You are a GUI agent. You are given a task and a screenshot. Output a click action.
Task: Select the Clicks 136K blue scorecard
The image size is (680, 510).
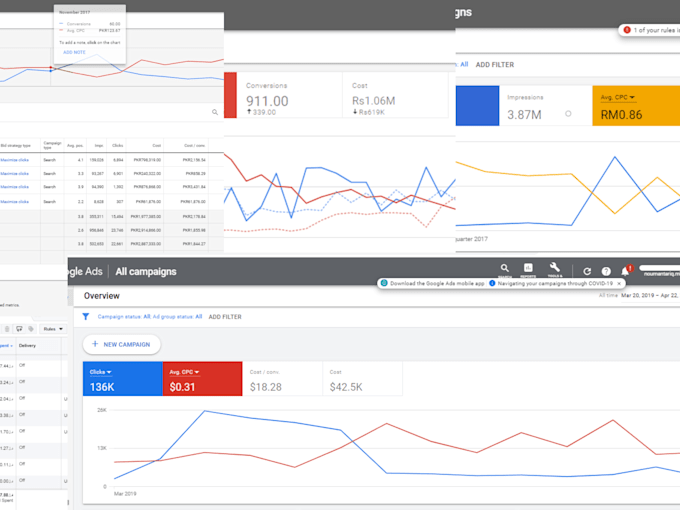click(x=123, y=379)
